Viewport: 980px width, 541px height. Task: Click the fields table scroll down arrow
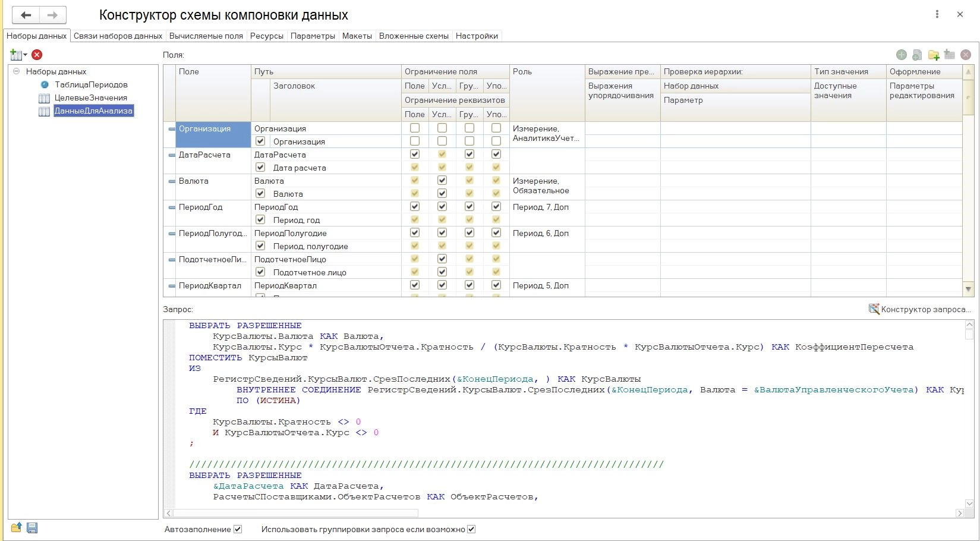969,290
